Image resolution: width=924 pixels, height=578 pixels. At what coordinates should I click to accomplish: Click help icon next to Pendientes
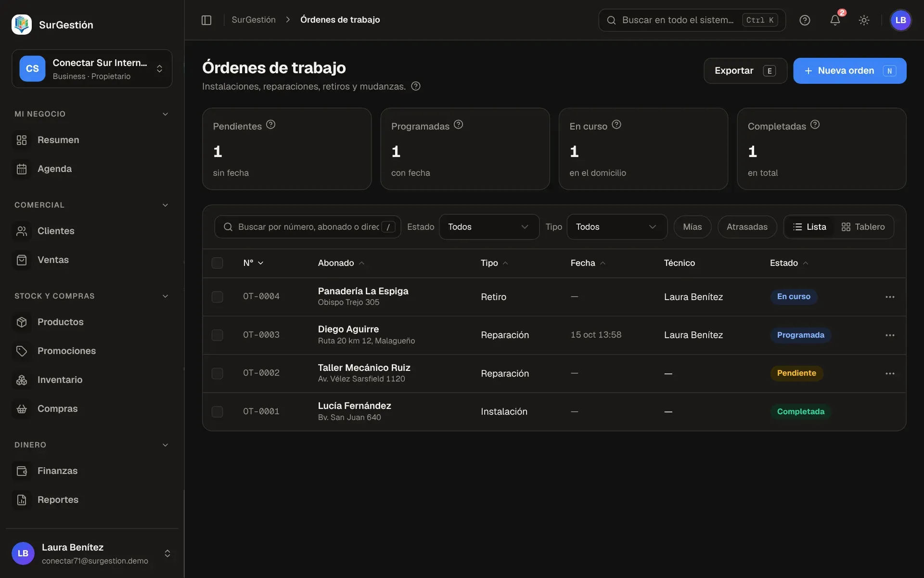(271, 124)
